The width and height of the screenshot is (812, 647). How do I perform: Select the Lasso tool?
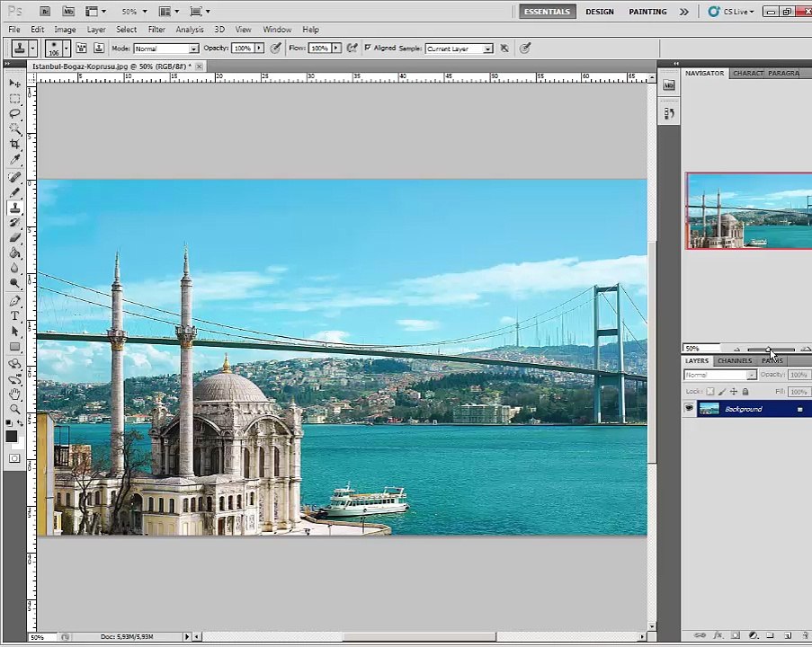click(x=14, y=113)
